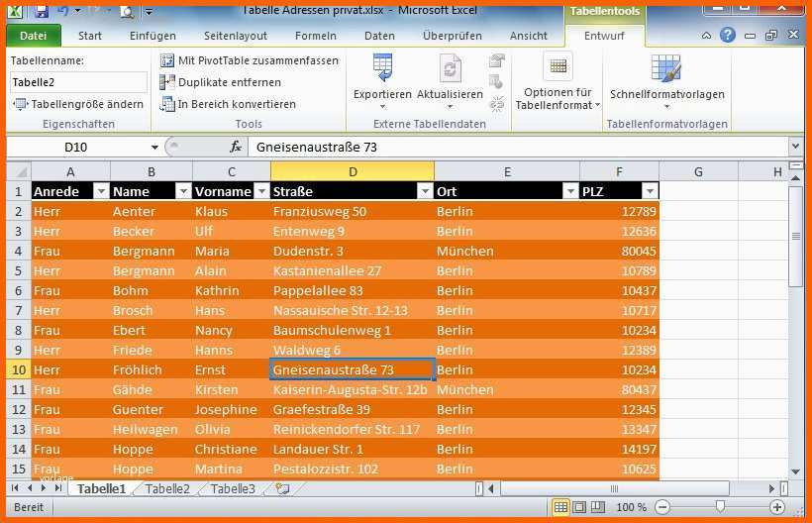812x523 pixels.
Task: Open the Straße column filter dropdown
Action: (425, 191)
